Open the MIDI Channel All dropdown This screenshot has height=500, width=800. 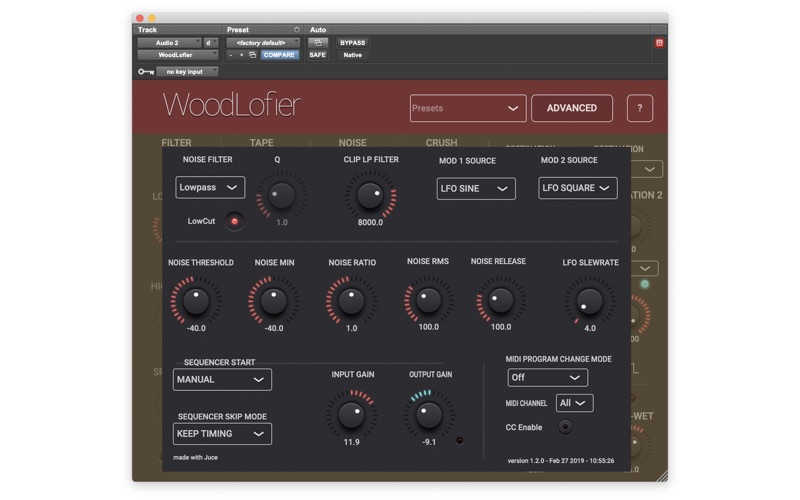tap(574, 403)
